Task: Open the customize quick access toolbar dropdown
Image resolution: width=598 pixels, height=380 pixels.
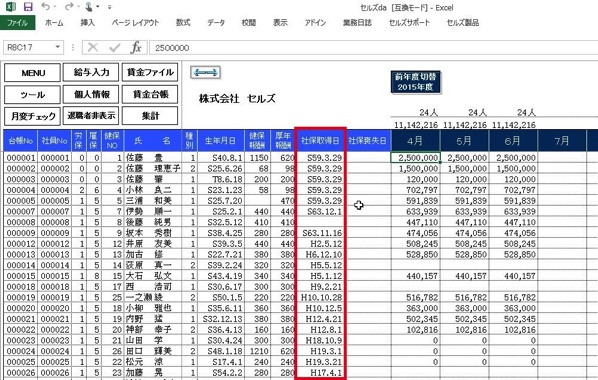Action: [x=109, y=7]
